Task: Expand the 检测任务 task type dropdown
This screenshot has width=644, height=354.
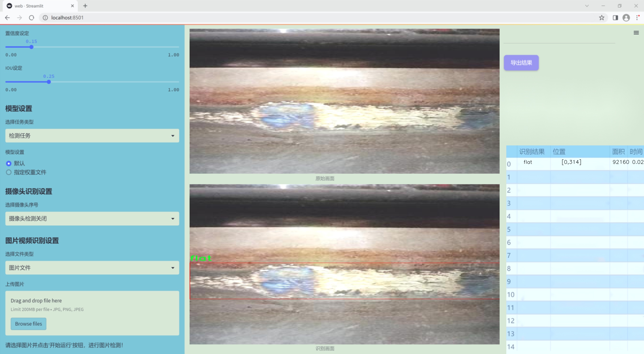Action: (92, 136)
